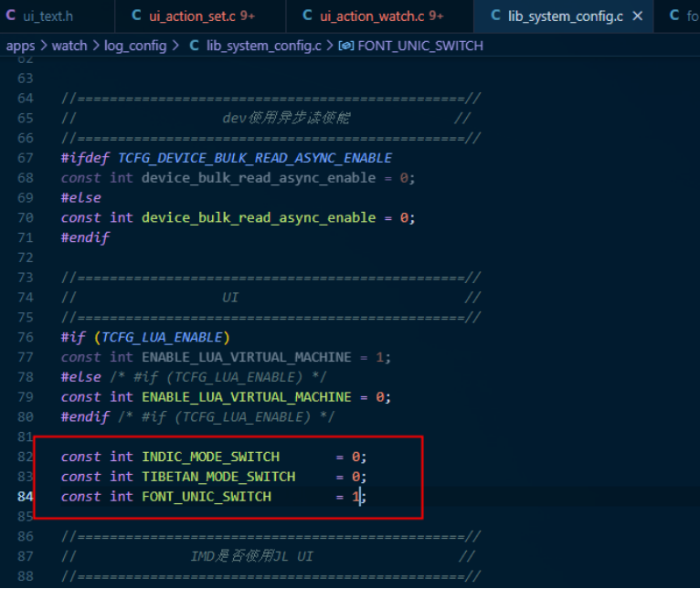
Task: Click the C file icon on ui_action_set.c tab
Action: pos(136,16)
